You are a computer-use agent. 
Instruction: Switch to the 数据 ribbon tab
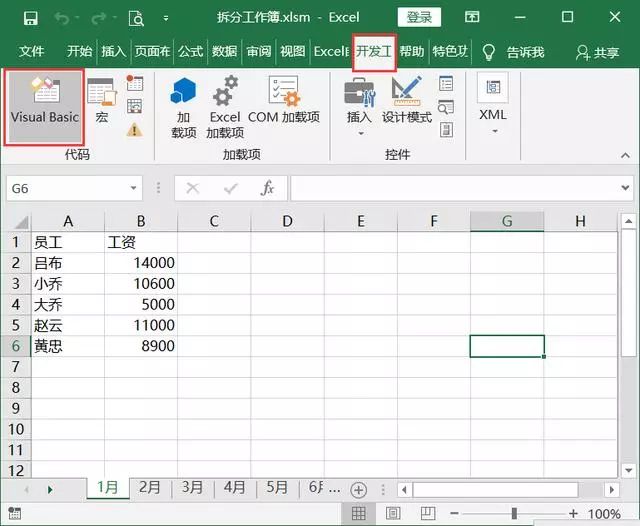pos(224,51)
